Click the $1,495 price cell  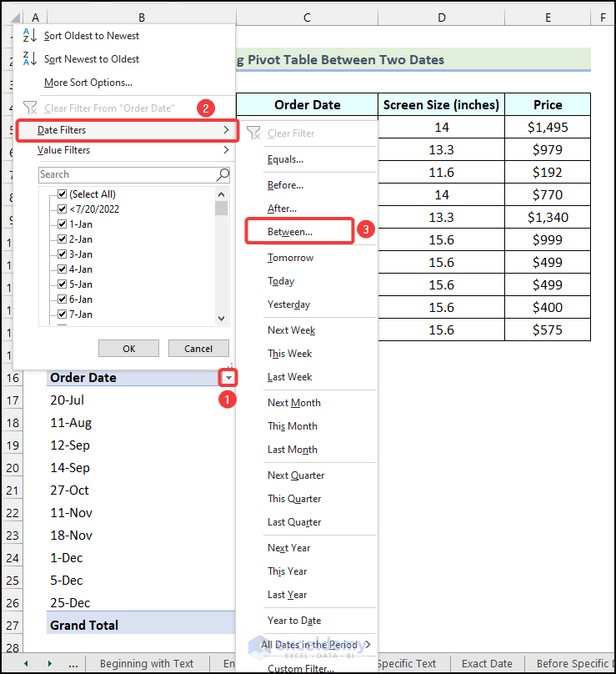548,128
